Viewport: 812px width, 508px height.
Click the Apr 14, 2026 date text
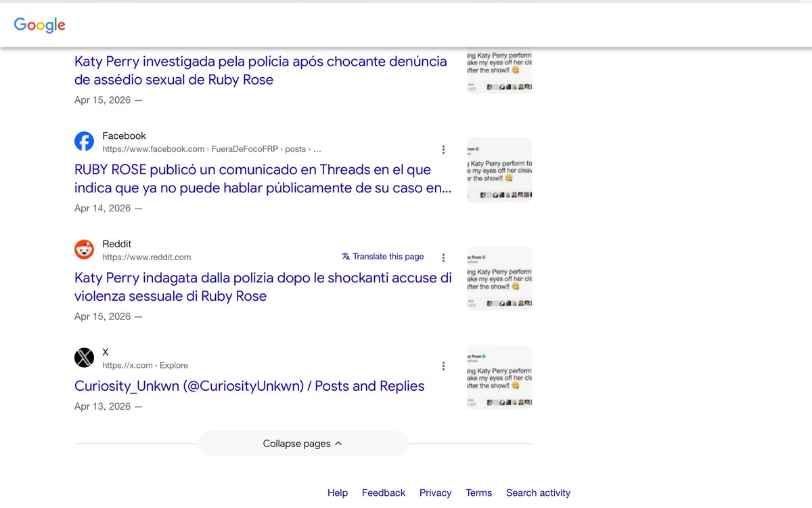point(102,208)
